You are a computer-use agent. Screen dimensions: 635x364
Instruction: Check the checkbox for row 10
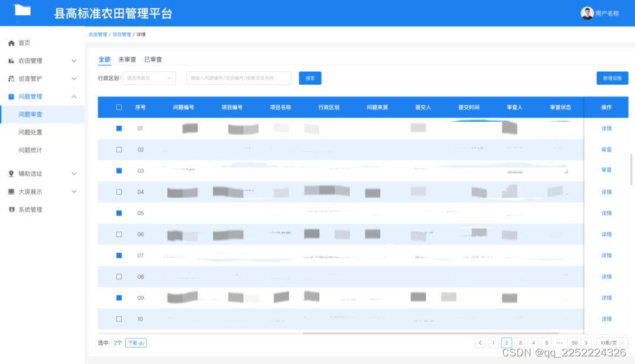pos(119,319)
